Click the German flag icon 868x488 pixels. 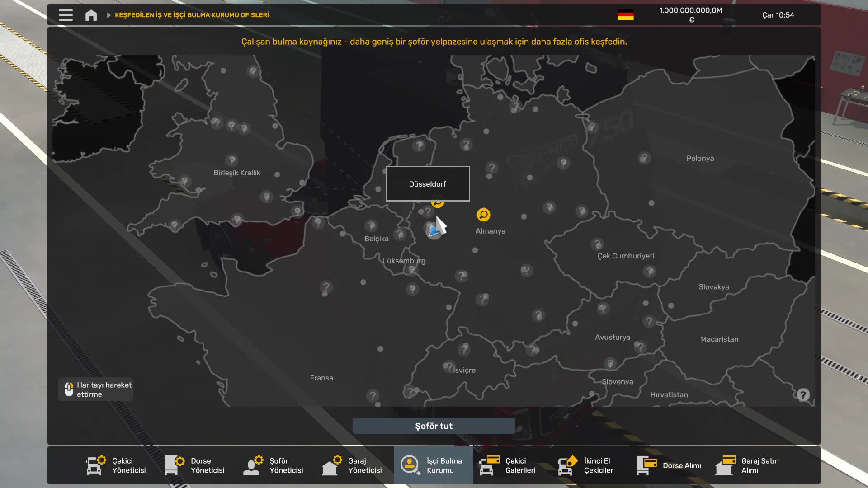point(625,15)
